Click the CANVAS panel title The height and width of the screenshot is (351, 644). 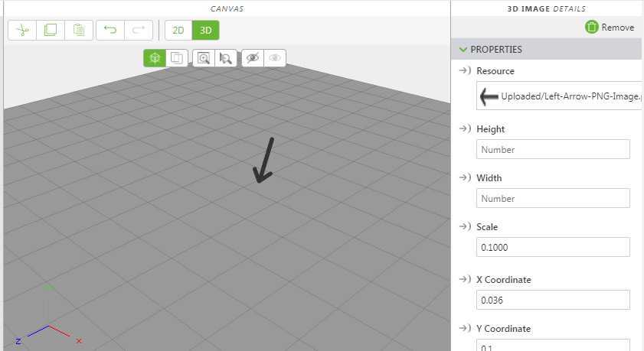point(227,8)
